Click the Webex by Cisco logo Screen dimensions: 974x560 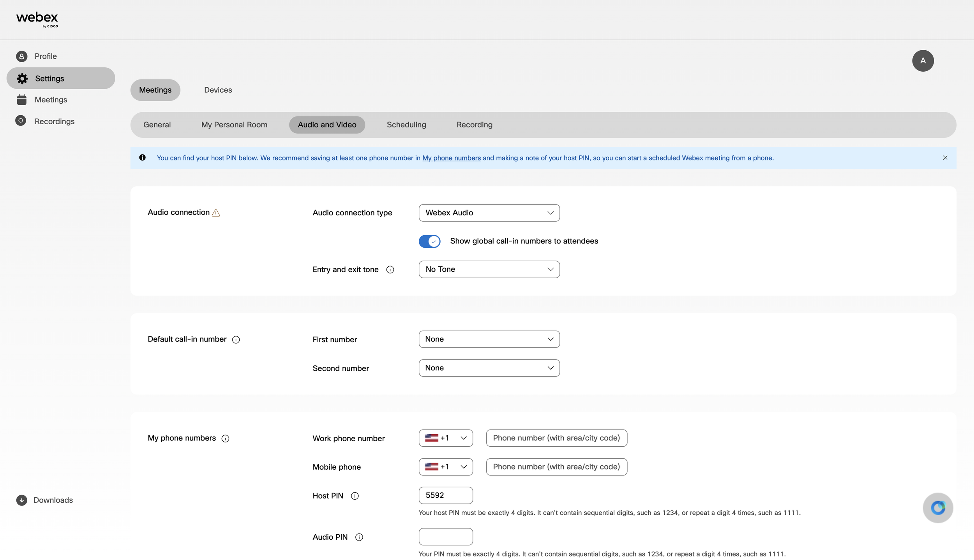click(37, 19)
